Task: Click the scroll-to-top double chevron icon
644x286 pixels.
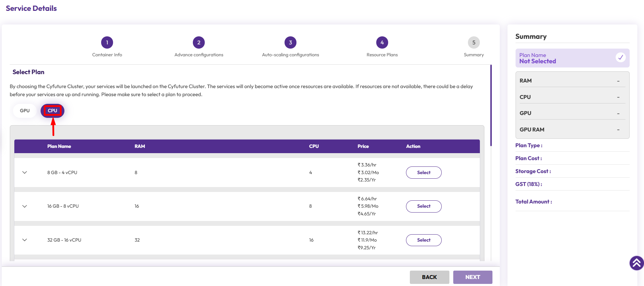Action: coord(636,263)
